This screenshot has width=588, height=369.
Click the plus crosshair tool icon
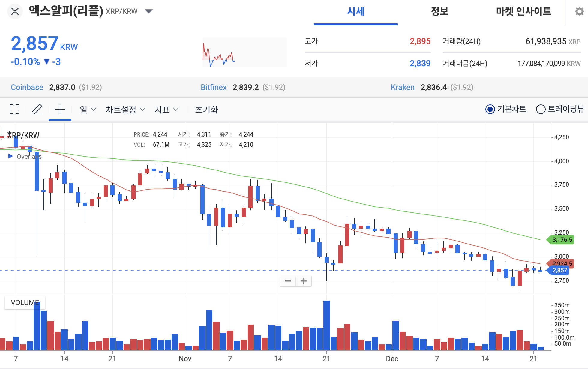tap(60, 109)
